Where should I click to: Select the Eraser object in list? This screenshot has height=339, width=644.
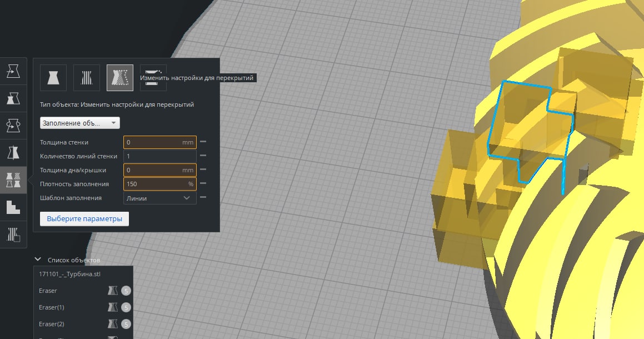pyautogui.click(x=48, y=291)
